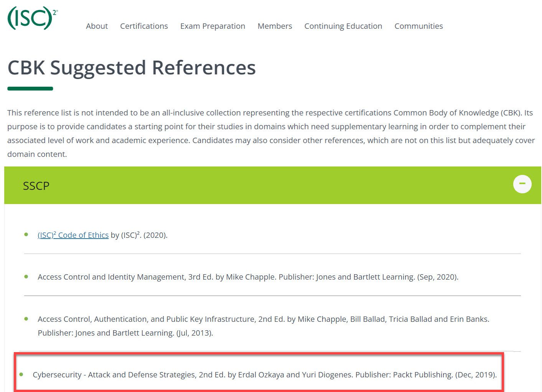This screenshot has height=392, width=542.
Task: Open the Members menu
Action: pyautogui.click(x=275, y=26)
